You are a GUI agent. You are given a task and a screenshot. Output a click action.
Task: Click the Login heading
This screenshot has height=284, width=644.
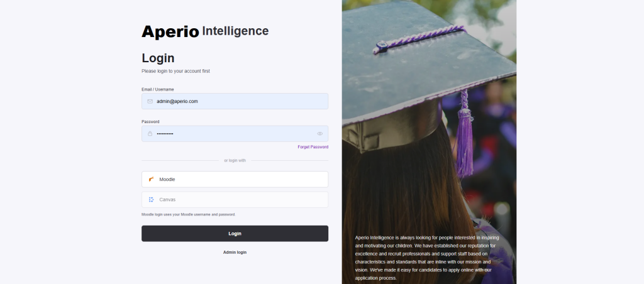(x=158, y=58)
